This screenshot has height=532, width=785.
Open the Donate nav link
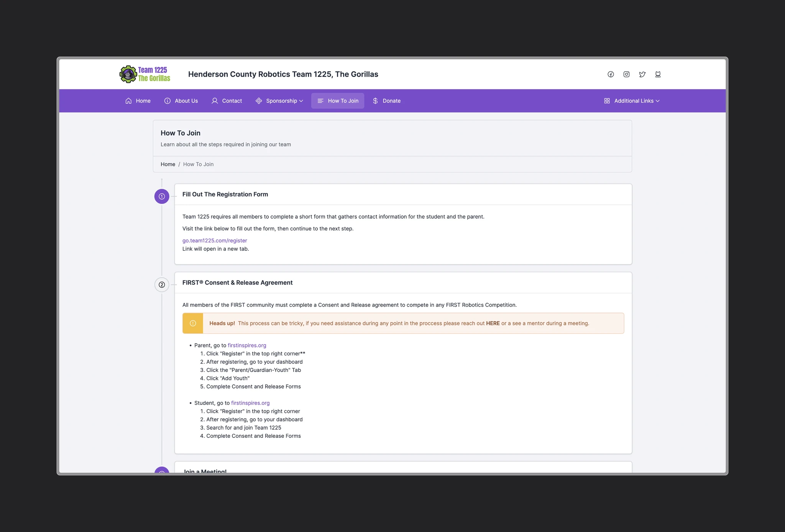pyautogui.click(x=386, y=101)
